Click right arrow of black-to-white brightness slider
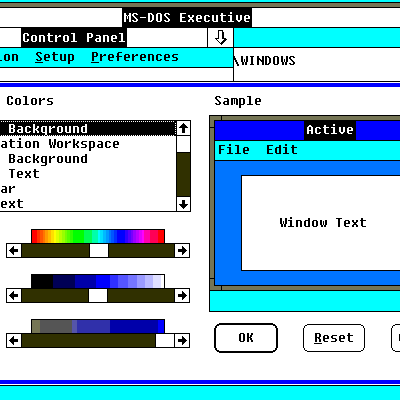This screenshot has width=400, height=400. [182, 295]
